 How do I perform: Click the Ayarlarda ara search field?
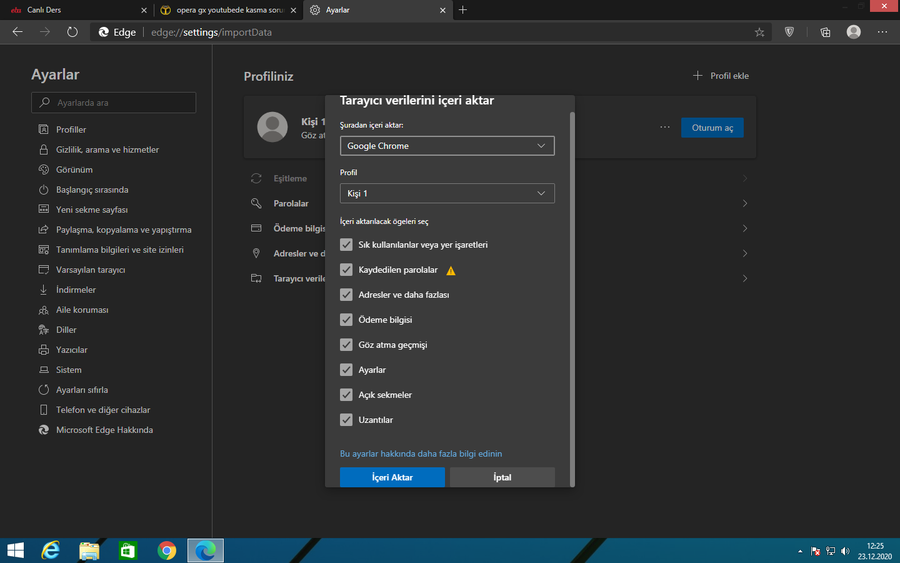(114, 103)
